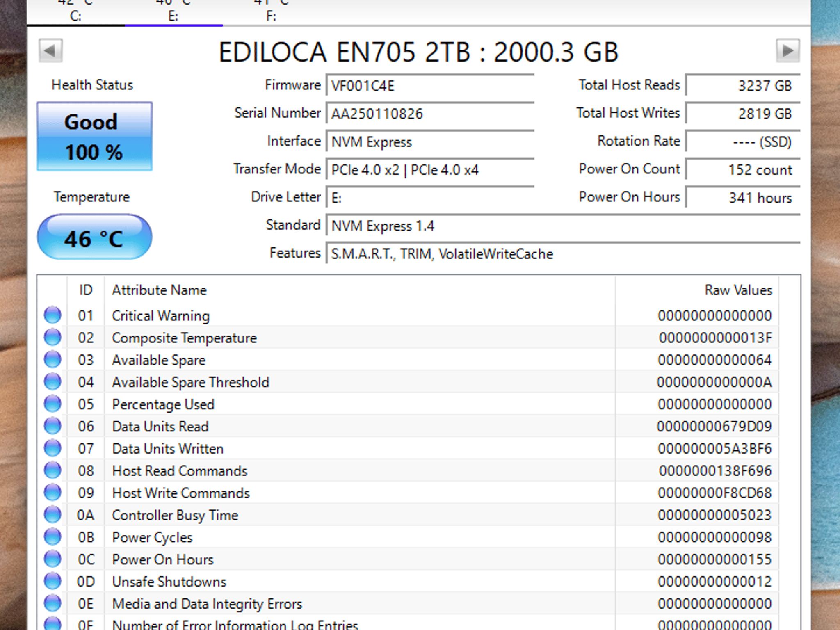Click Total Host Writes value 2819 GB
Image resolution: width=840 pixels, height=630 pixels.
click(x=743, y=113)
